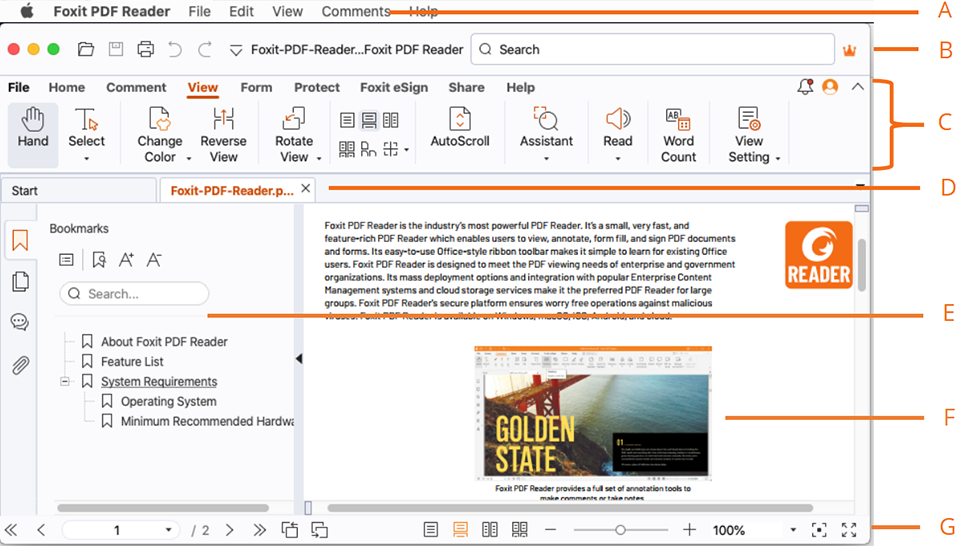This screenshot has width=960, height=546.
Task: Toggle facing pages view in status bar
Action: tap(490, 529)
